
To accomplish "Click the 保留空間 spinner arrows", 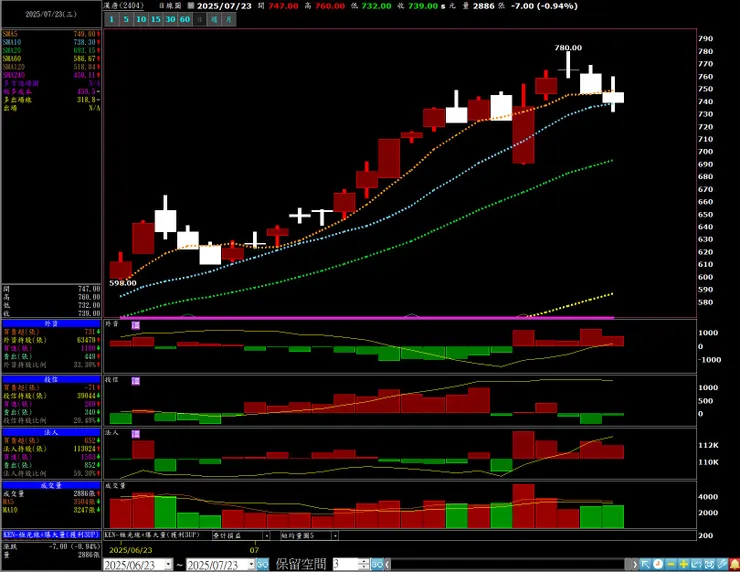I will pyautogui.click(x=364, y=564).
